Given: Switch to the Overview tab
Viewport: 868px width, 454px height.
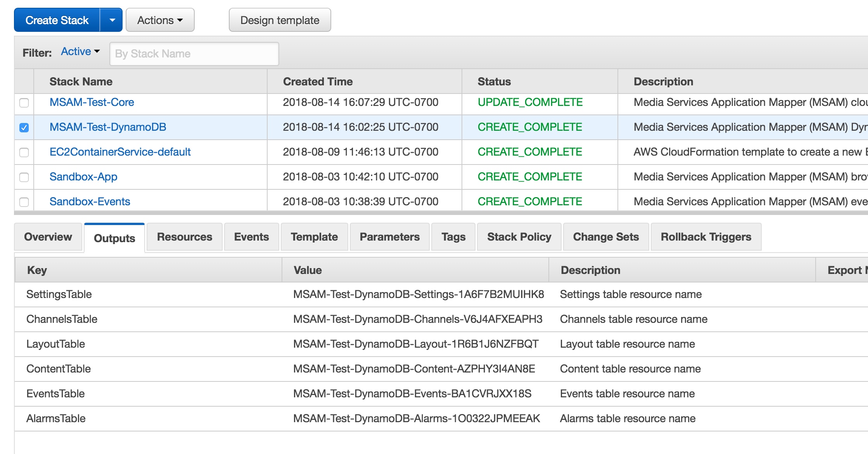Looking at the screenshot, I should click(48, 237).
